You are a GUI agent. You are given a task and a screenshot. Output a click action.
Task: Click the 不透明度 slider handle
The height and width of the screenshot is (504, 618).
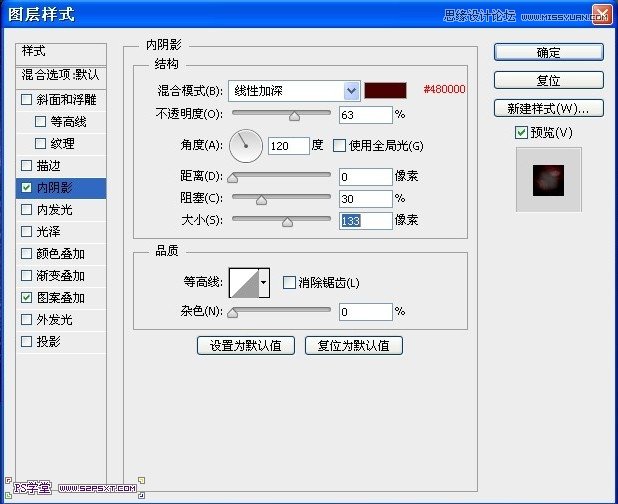tap(294, 116)
